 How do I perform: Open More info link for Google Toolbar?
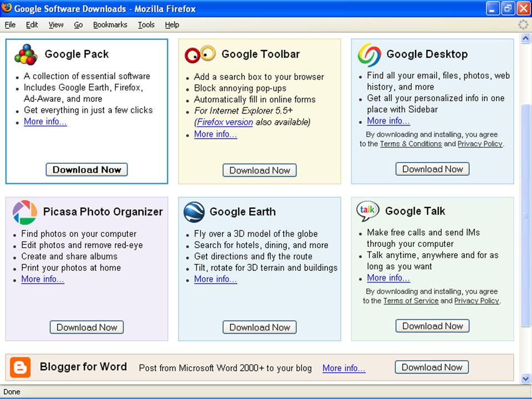(x=216, y=134)
